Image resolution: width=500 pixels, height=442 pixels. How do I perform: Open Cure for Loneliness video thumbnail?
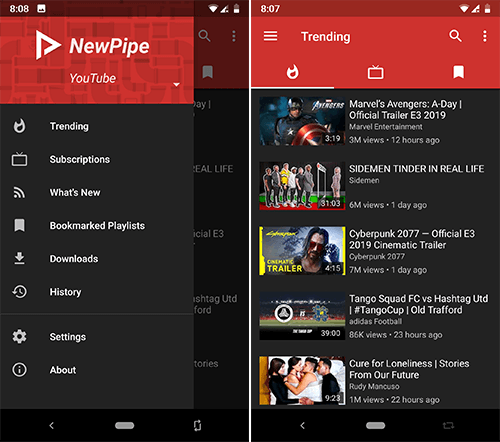pyautogui.click(x=302, y=380)
